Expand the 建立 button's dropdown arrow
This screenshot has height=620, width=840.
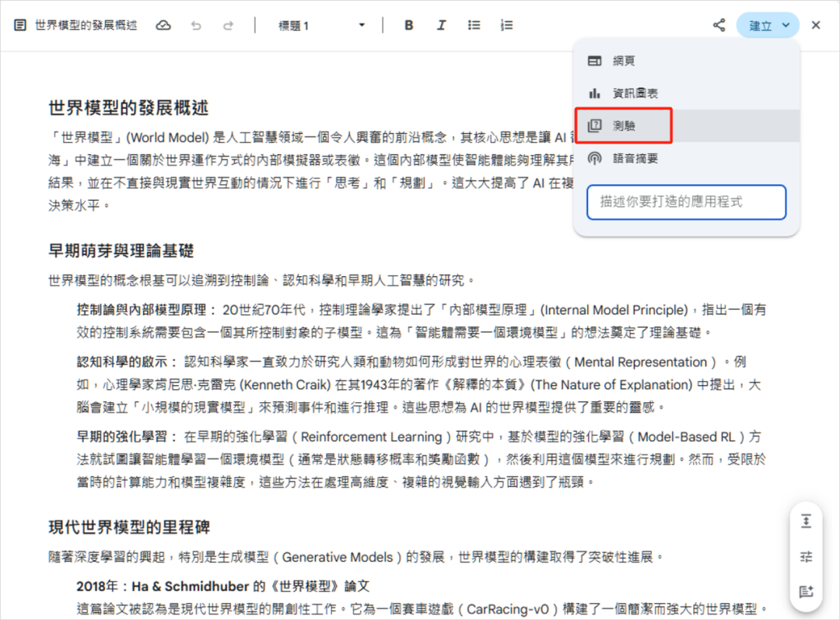(x=786, y=24)
